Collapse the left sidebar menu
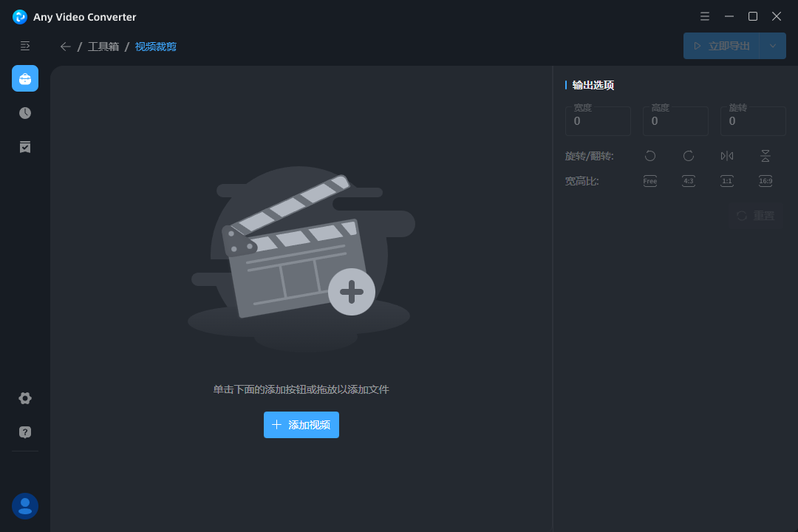This screenshot has width=798, height=532. pos(25,46)
